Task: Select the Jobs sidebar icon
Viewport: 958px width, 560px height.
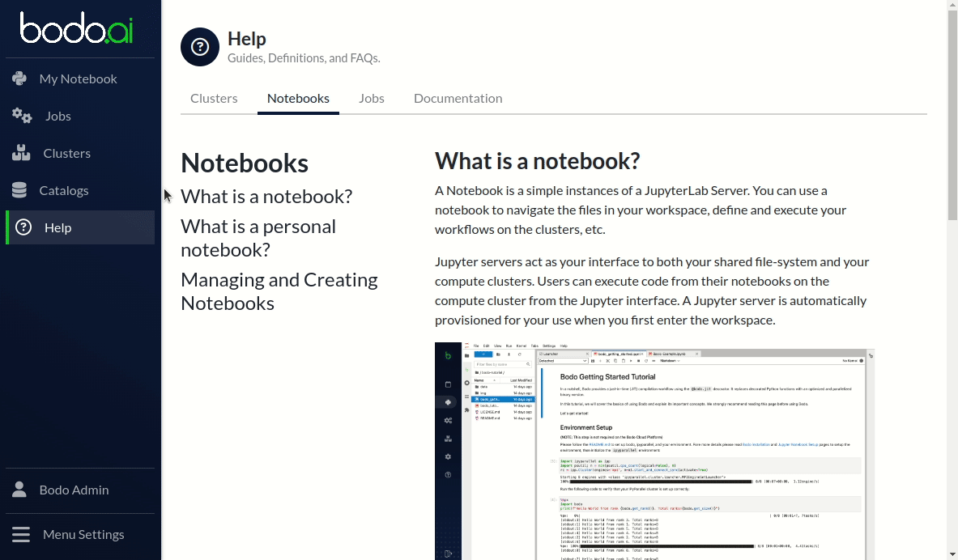Action: (x=22, y=116)
